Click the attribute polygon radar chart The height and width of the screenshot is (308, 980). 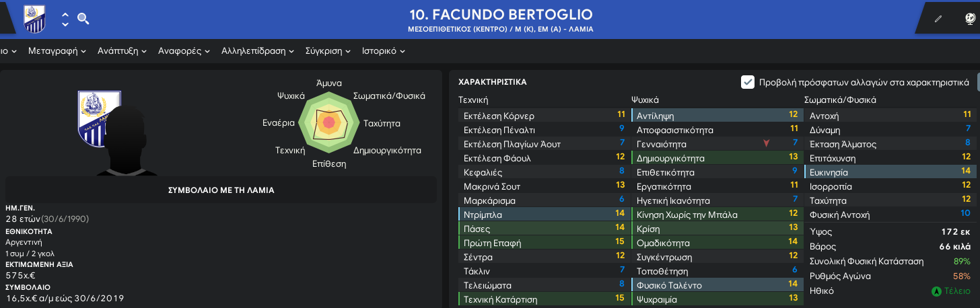click(x=328, y=122)
